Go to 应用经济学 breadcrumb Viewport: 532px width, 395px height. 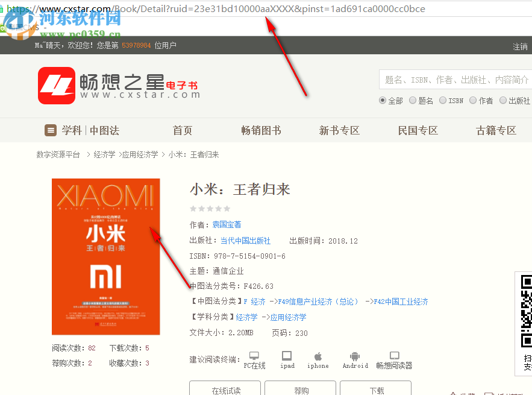click(x=140, y=155)
